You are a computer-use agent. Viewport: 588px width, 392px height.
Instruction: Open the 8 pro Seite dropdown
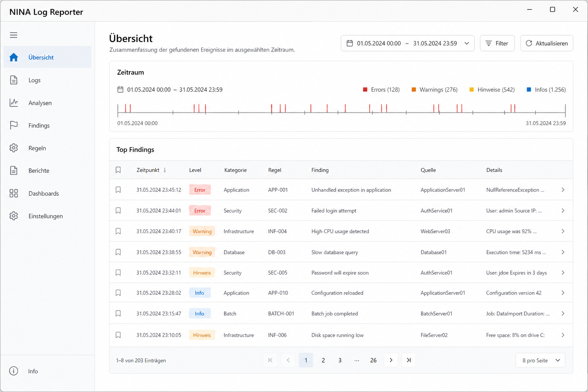pyautogui.click(x=541, y=360)
